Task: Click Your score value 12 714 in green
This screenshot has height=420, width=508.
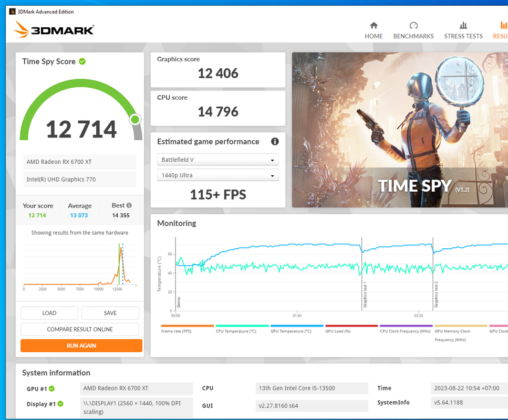Action: pos(37,215)
